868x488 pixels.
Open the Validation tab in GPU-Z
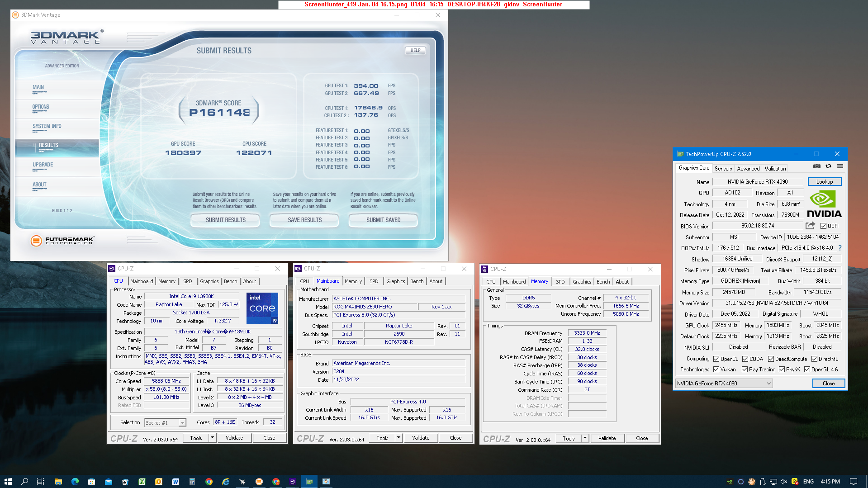click(775, 168)
